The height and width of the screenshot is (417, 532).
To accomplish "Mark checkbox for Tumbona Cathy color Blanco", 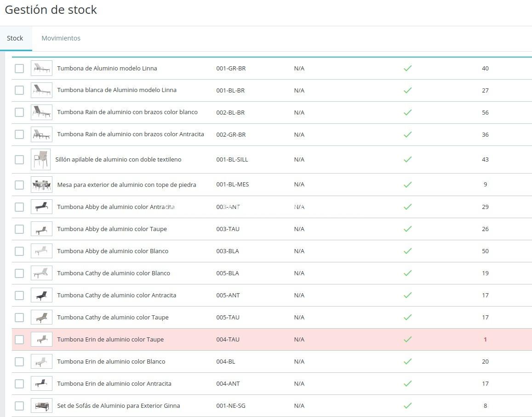I will coord(19,273).
